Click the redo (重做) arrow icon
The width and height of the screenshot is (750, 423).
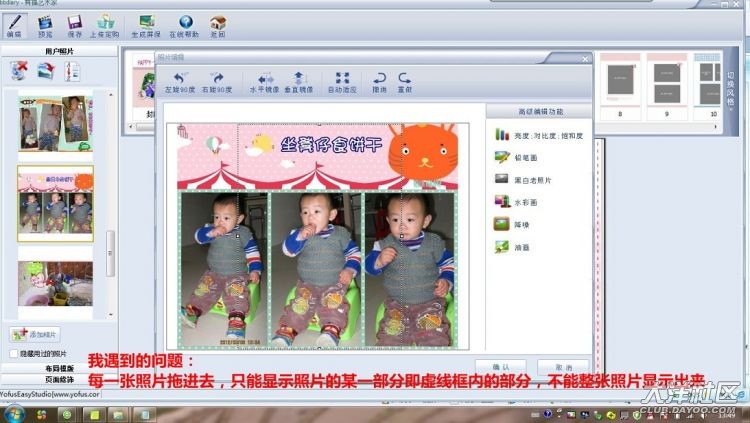point(405,78)
